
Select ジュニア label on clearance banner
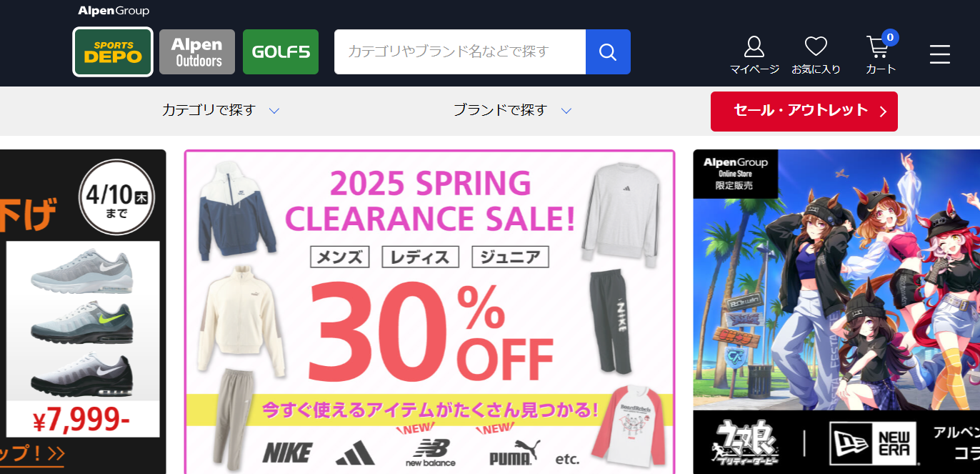(x=510, y=257)
